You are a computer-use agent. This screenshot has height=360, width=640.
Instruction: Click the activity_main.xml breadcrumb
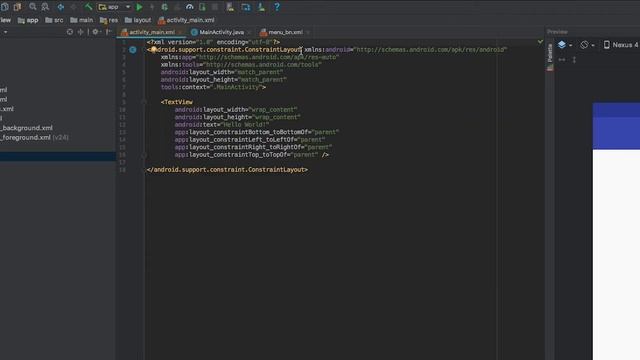pyautogui.click(x=186, y=20)
